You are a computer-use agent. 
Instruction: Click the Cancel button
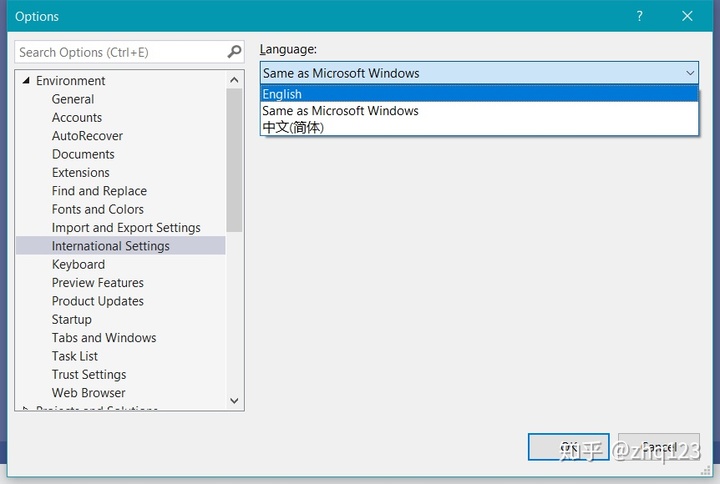[659, 447]
